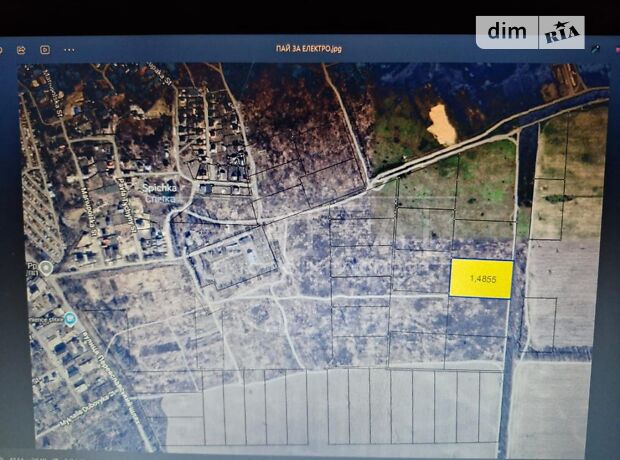
Task: Click the dim logo in the watermark
Action: pos(508,32)
